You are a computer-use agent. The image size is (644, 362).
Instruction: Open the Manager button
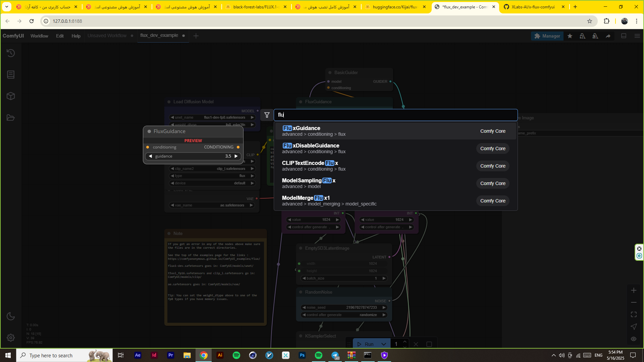(547, 36)
